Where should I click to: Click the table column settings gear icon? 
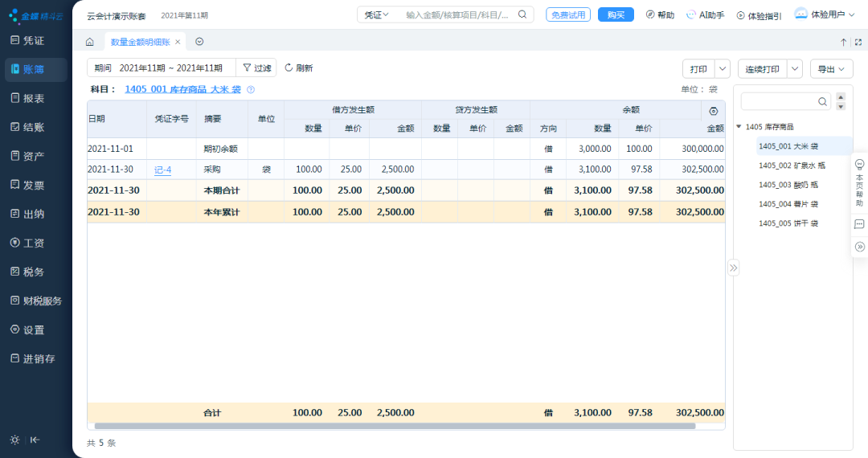pos(714,111)
